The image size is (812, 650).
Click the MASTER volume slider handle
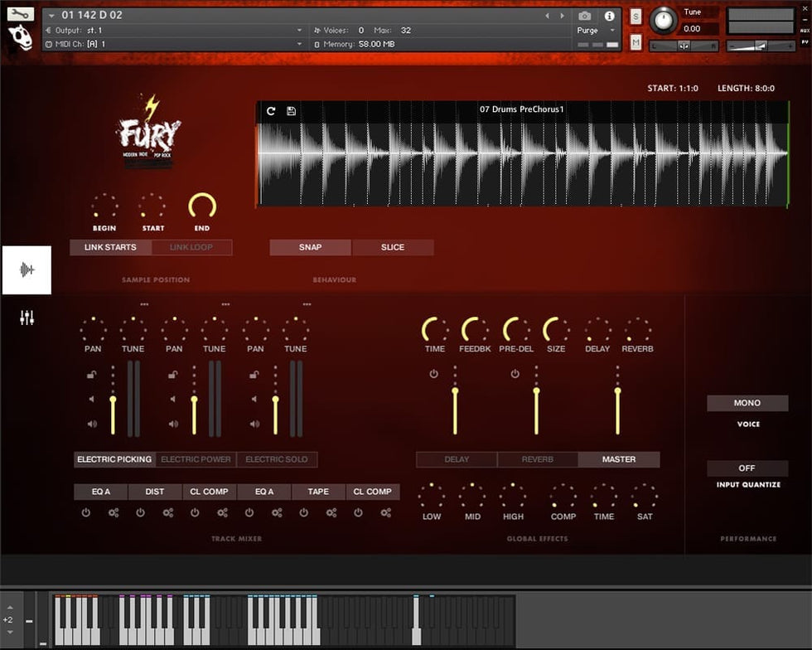617,390
